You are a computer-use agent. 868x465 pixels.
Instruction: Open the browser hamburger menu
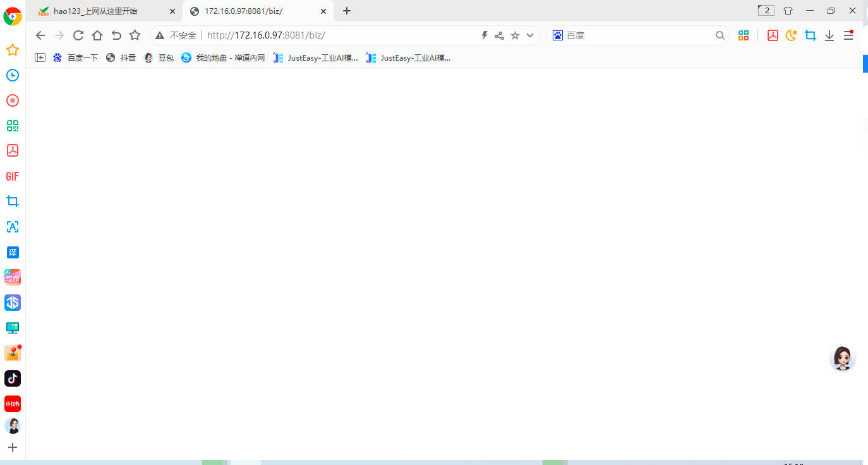coord(848,35)
